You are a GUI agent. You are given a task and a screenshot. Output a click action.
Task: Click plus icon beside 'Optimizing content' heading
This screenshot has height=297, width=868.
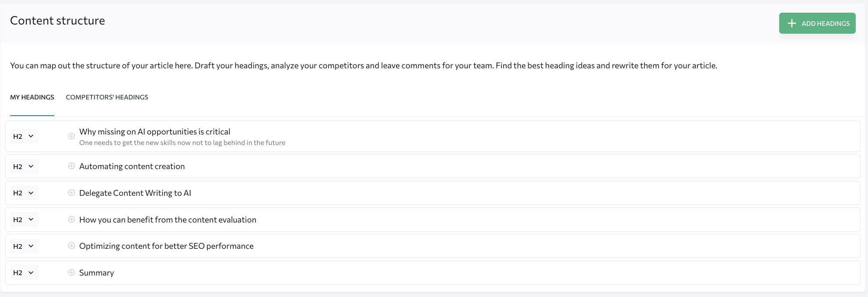pos(71,246)
